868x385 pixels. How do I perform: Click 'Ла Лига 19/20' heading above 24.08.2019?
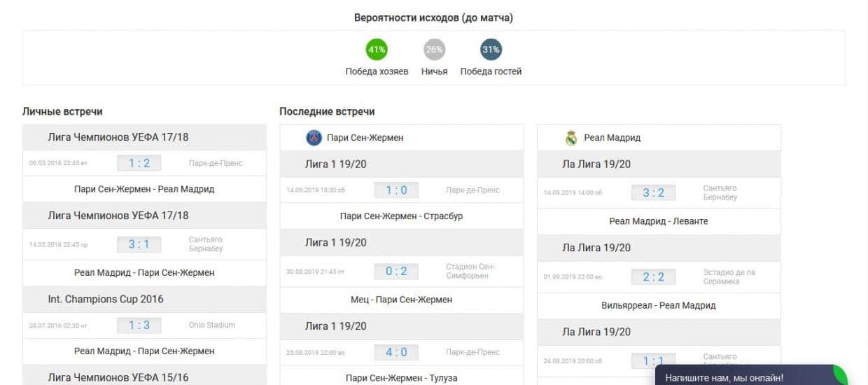(x=596, y=332)
